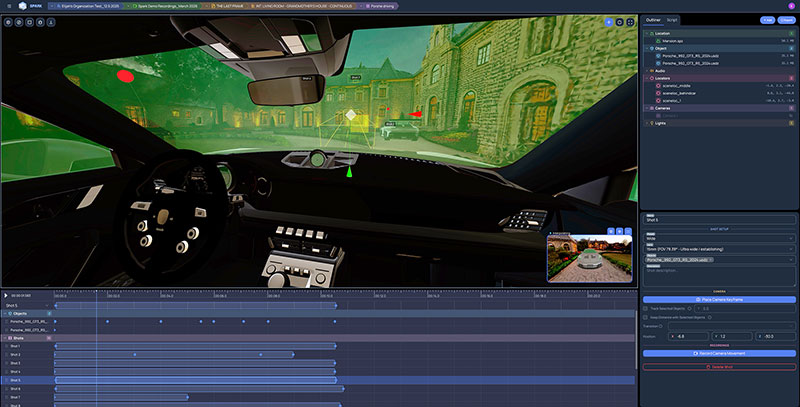
Task: Toggle the checkbox beside Shot 6 in the timeline
Action: (x=7, y=389)
